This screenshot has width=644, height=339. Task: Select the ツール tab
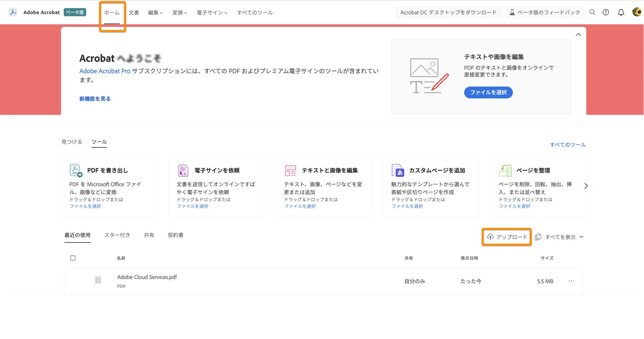point(99,142)
